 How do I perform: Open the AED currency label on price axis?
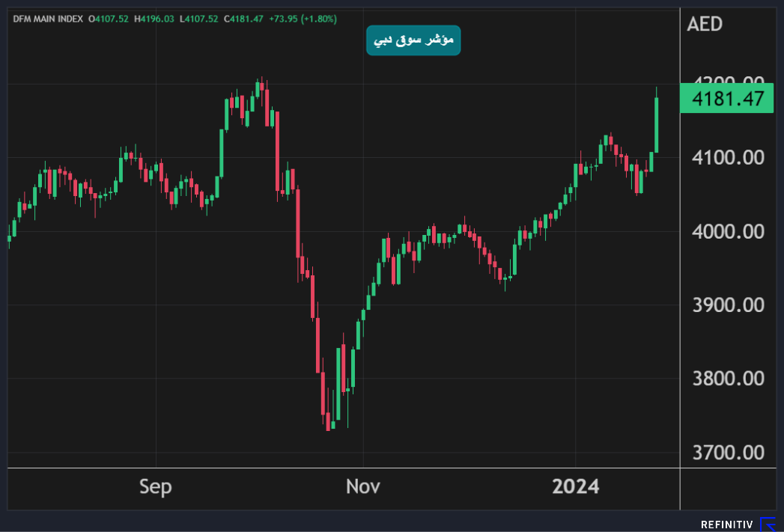tap(704, 24)
